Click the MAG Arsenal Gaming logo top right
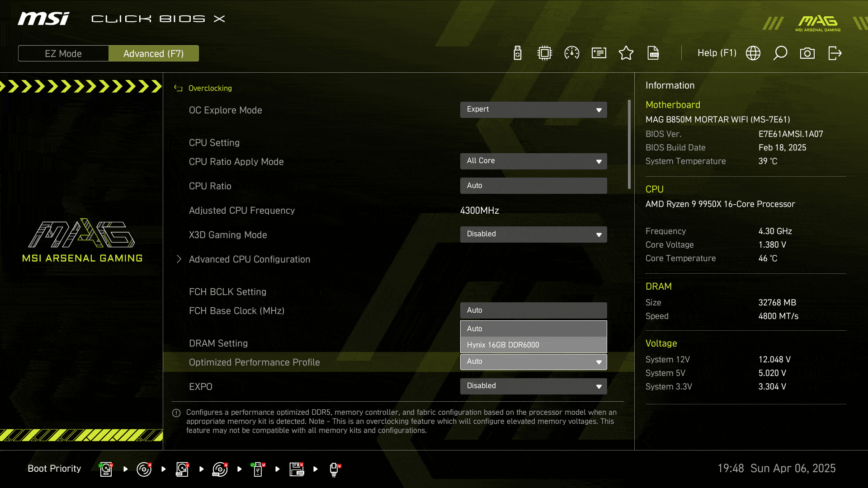 coord(818,23)
